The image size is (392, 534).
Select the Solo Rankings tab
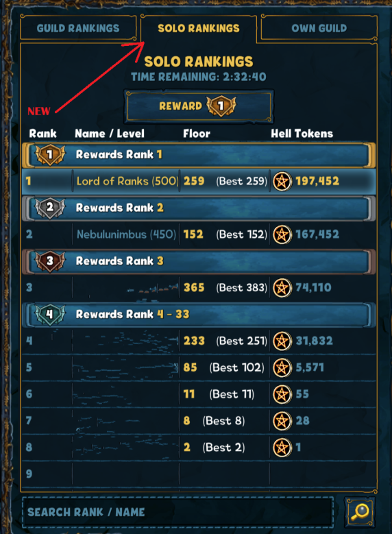[x=199, y=28]
